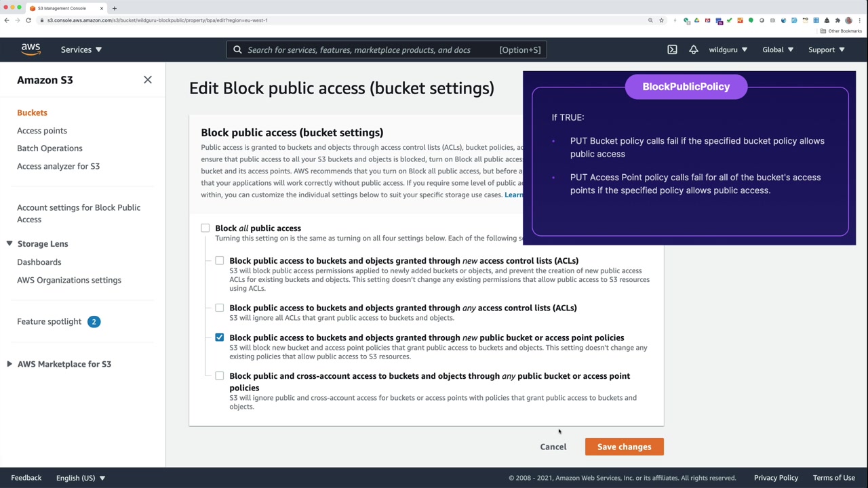868x488 pixels.
Task: Click the browser back arrow
Action: 7,20
